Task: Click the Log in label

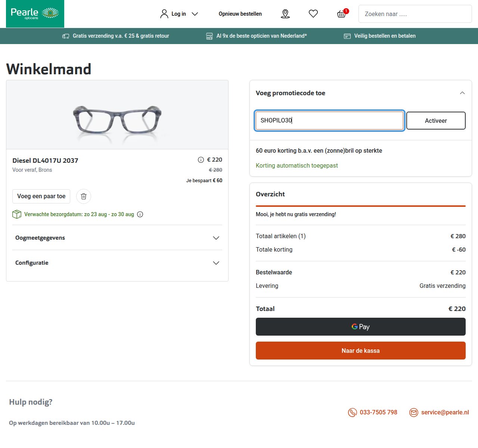Action: tap(179, 14)
